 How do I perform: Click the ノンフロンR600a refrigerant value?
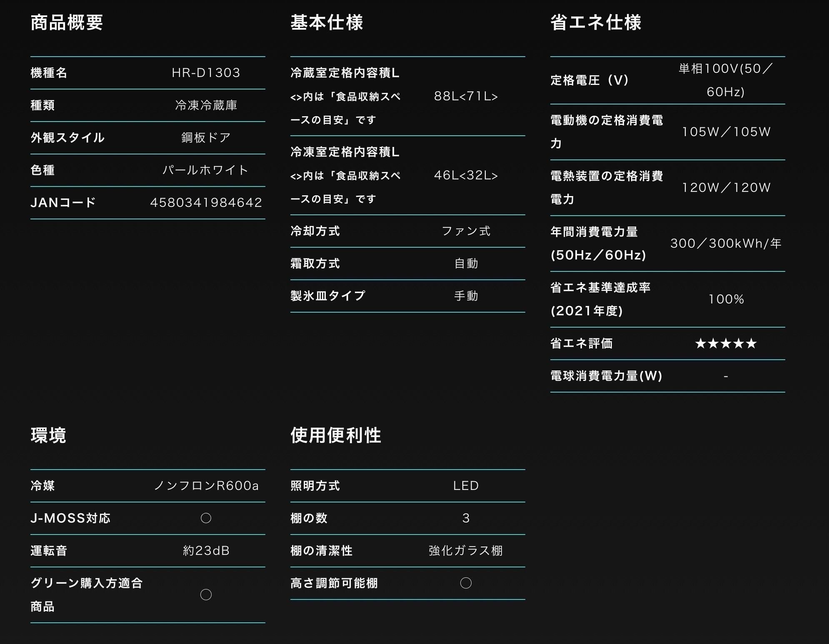click(206, 486)
